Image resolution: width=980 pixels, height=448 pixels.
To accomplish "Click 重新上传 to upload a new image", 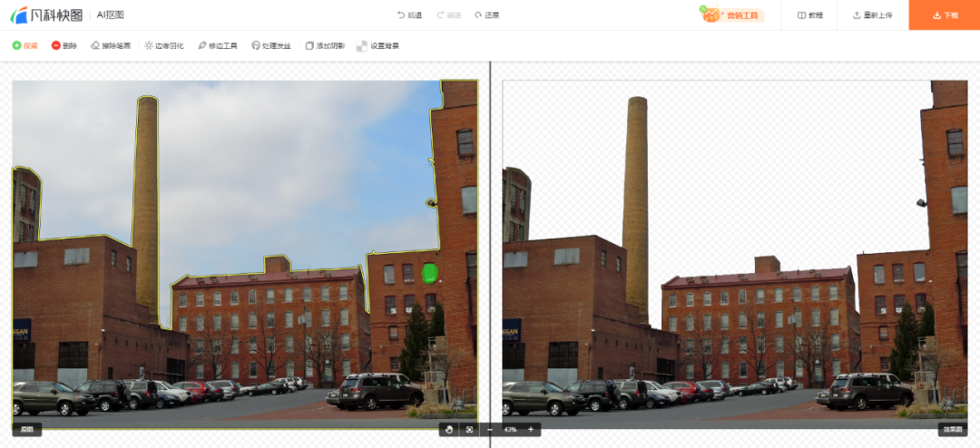I will point(873,15).
